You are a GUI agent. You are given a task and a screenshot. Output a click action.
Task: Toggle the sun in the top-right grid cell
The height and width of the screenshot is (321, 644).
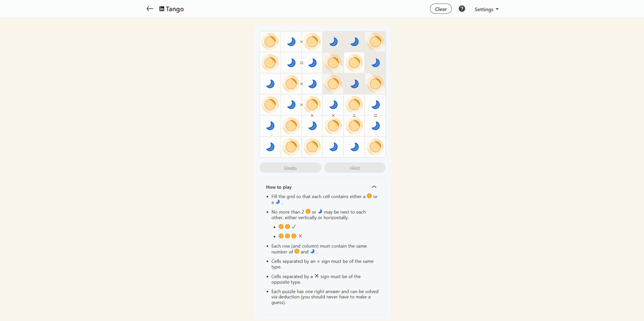375,41
